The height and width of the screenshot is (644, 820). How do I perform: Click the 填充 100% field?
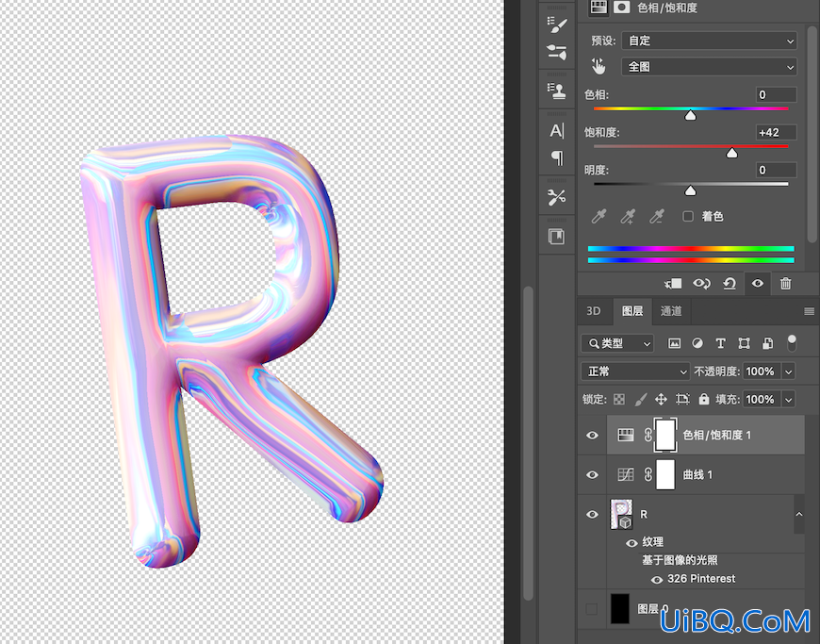pos(763,399)
